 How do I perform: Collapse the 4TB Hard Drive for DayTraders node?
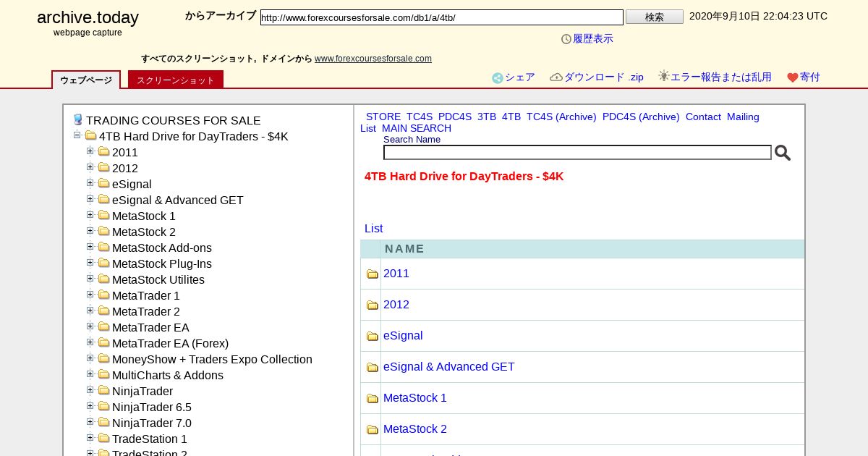pos(77,135)
